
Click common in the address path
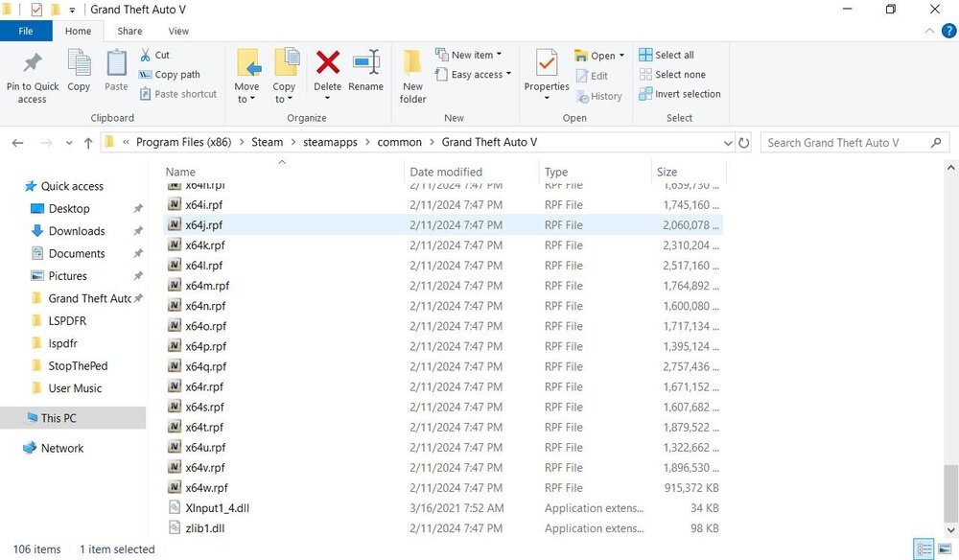(399, 143)
